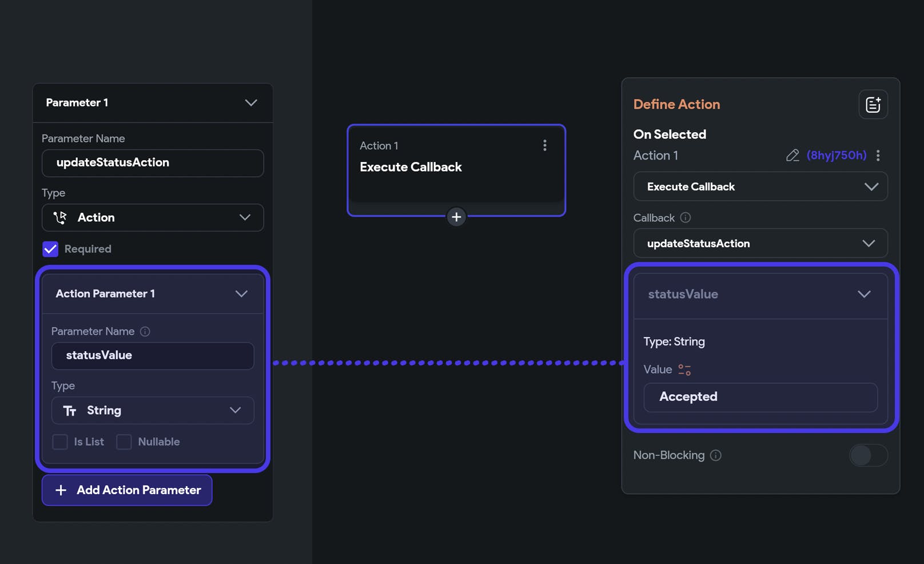Click the Type: String text

674,341
